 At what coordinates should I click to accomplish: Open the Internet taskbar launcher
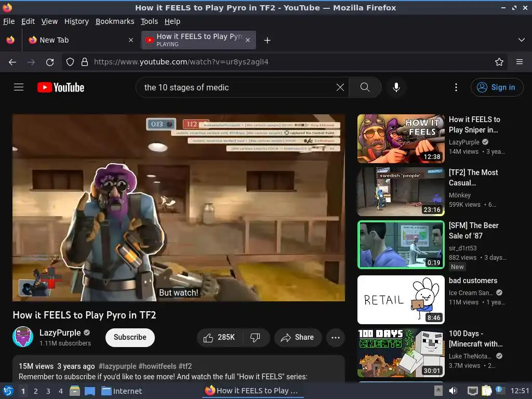coord(122,391)
